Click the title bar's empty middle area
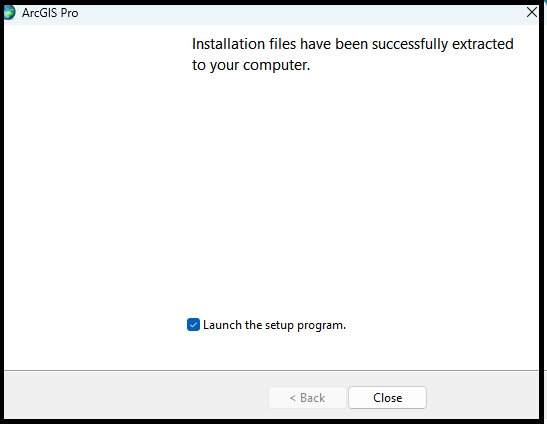 click(300, 13)
